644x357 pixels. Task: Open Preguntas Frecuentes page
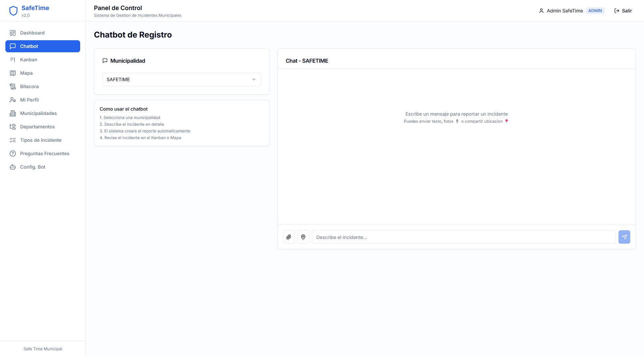[43, 154]
